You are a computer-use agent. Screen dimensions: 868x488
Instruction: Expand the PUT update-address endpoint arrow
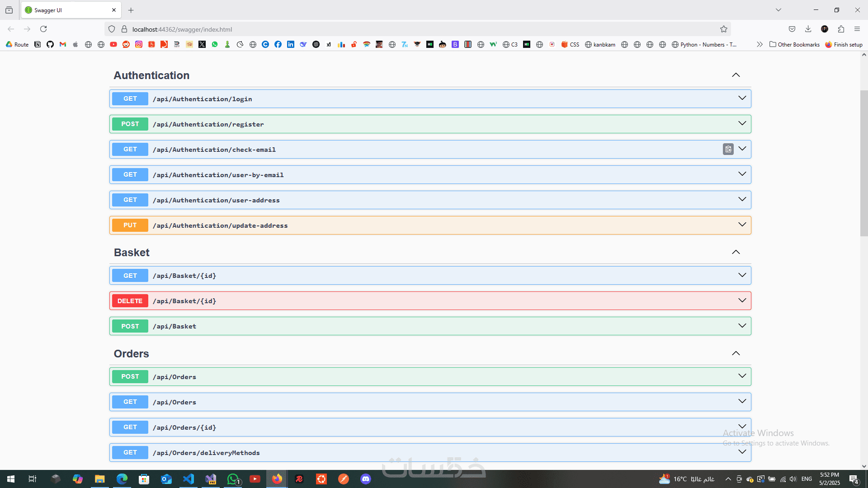(742, 225)
